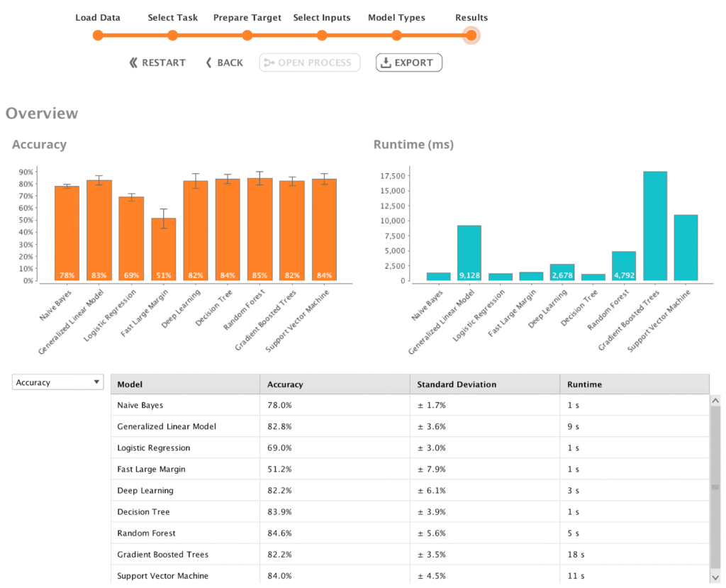Click the 84.6% accuracy cell

click(x=335, y=533)
